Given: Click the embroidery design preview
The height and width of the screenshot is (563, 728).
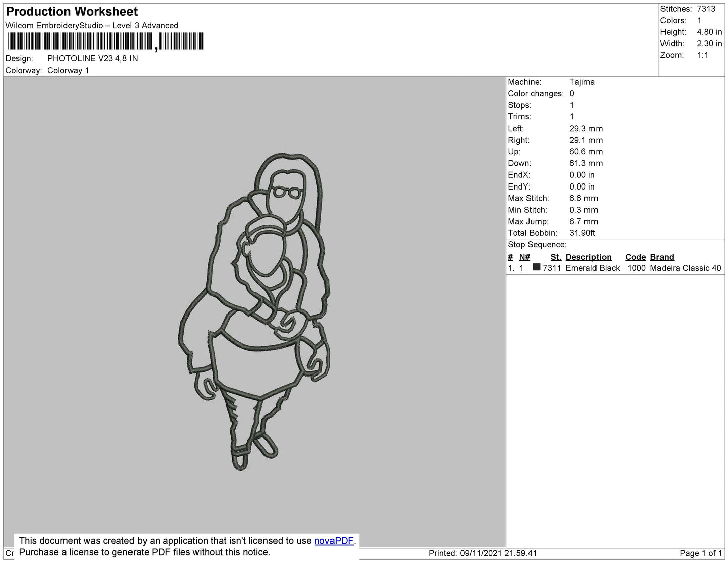Looking at the screenshot, I should pos(255,312).
